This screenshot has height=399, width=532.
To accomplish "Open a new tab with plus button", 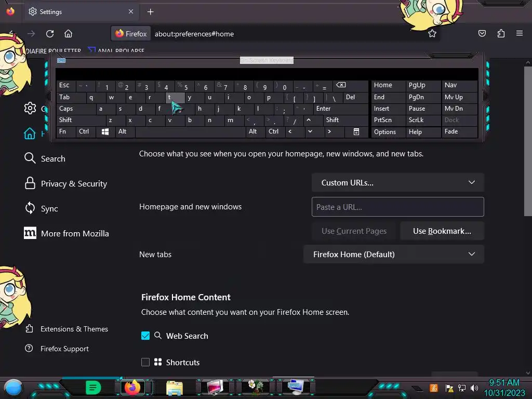I will (150, 12).
